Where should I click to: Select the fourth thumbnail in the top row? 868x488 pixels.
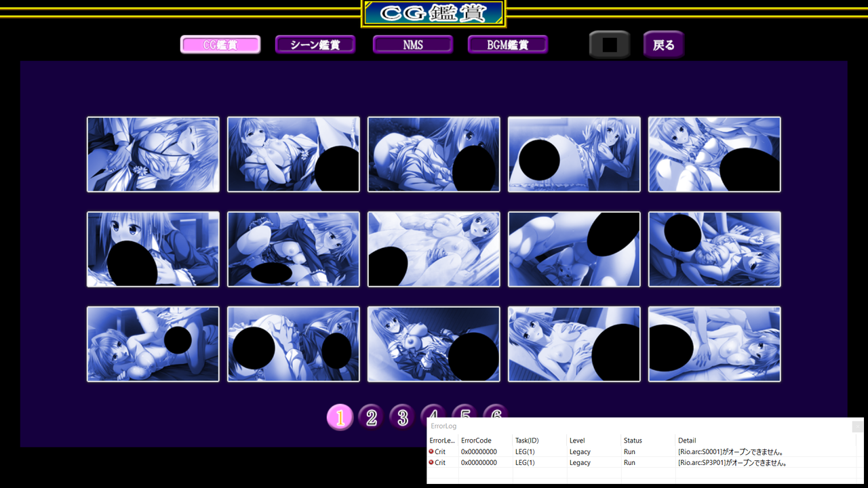click(574, 155)
